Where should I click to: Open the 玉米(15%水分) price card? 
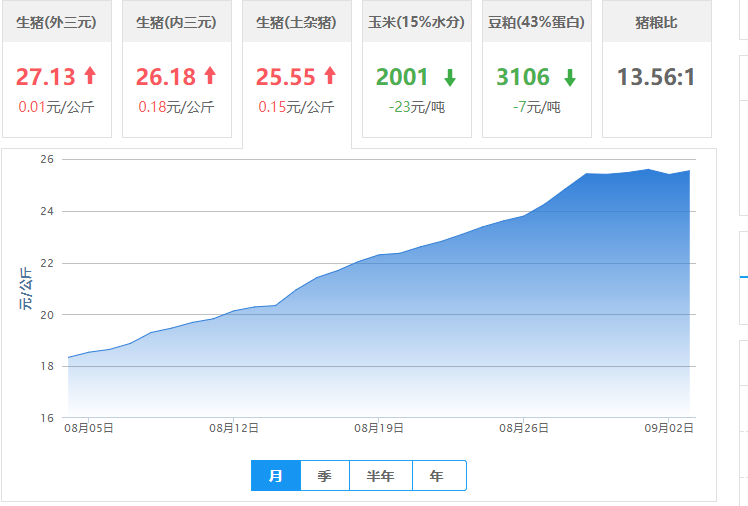tap(417, 69)
